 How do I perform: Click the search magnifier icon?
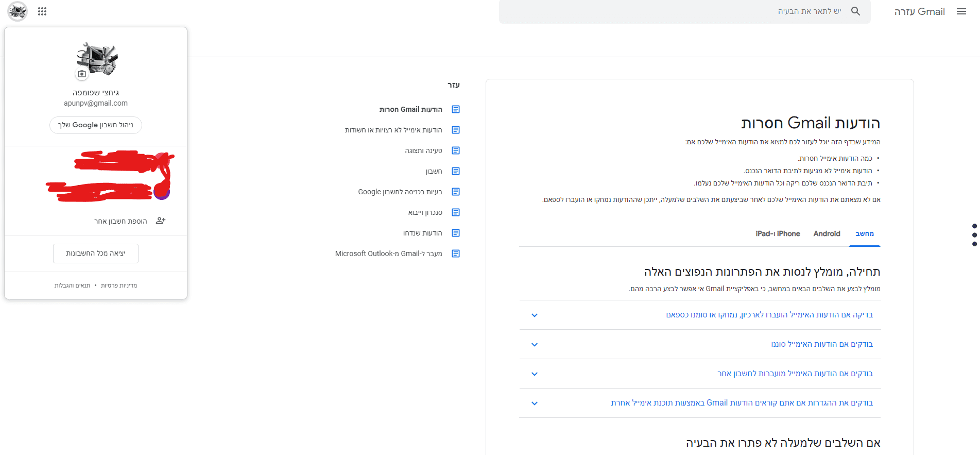click(x=855, y=11)
